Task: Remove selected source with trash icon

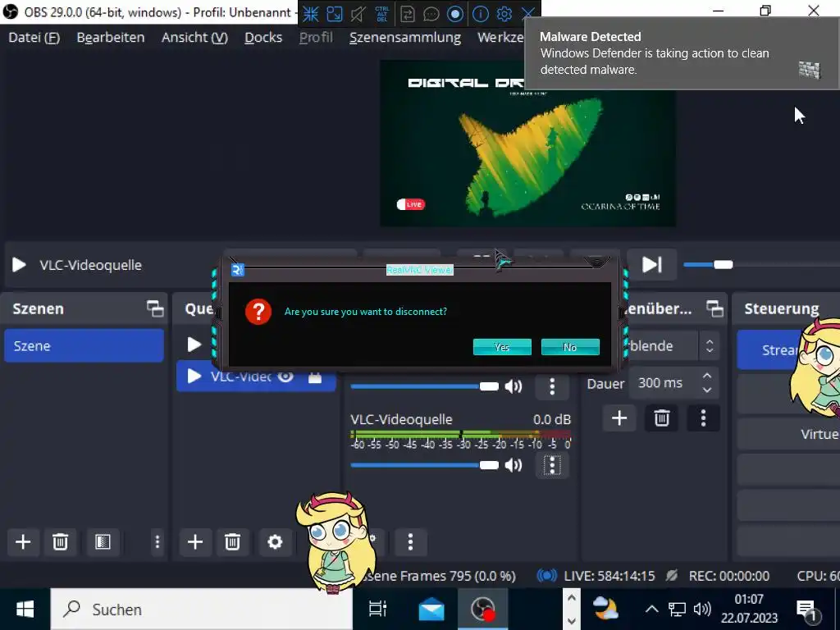Action: (232, 542)
